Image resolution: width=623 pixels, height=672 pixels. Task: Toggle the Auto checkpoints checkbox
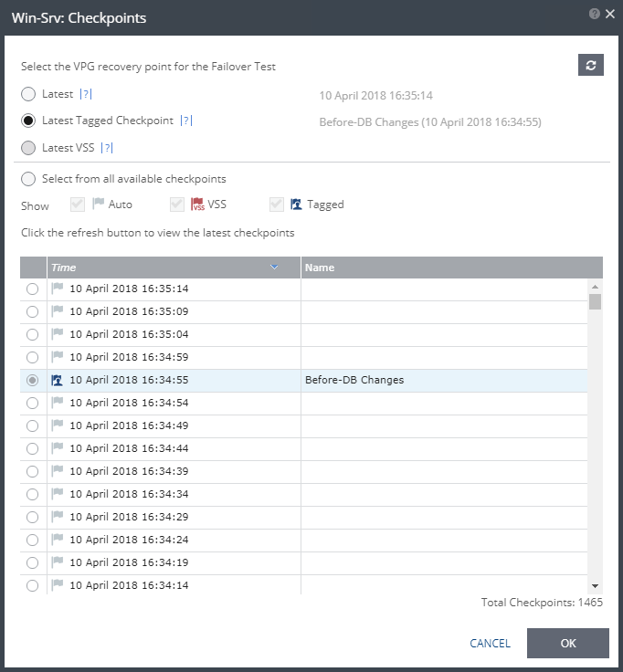coord(78,205)
